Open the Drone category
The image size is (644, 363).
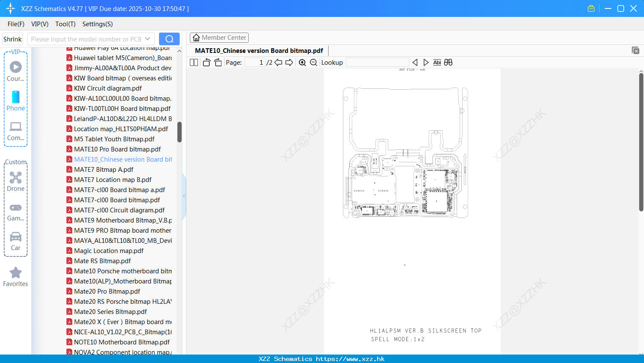point(16,181)
